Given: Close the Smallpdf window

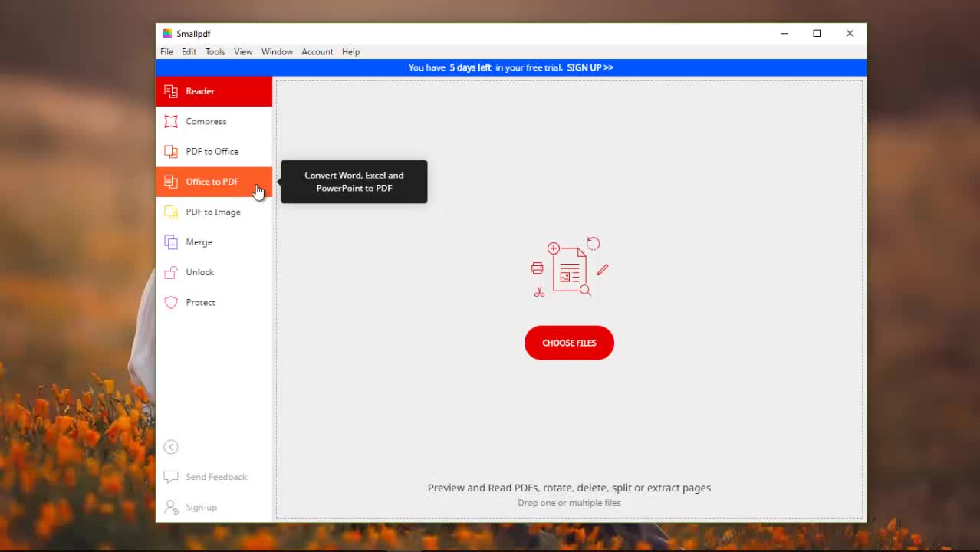Looking at the screenshot, I should coord(850,33).
